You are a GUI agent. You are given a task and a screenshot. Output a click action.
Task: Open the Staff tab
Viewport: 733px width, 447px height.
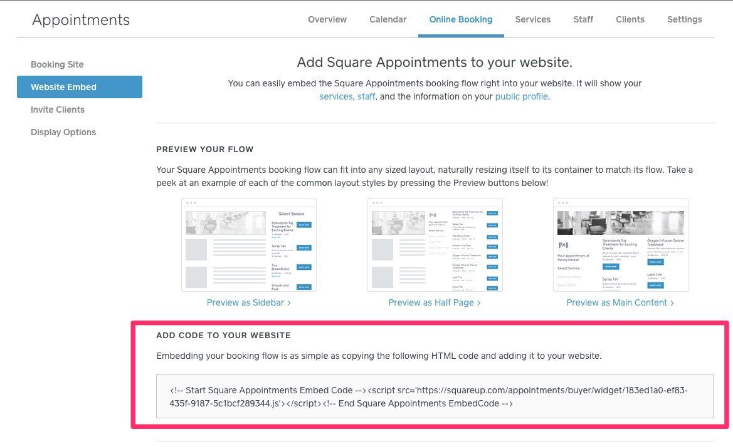(583, 19)
